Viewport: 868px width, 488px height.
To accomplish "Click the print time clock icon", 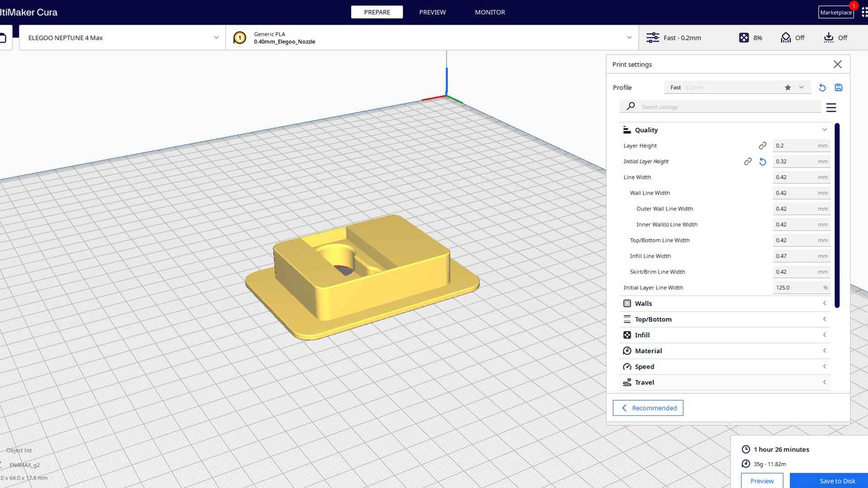I will tap(746, 450).
